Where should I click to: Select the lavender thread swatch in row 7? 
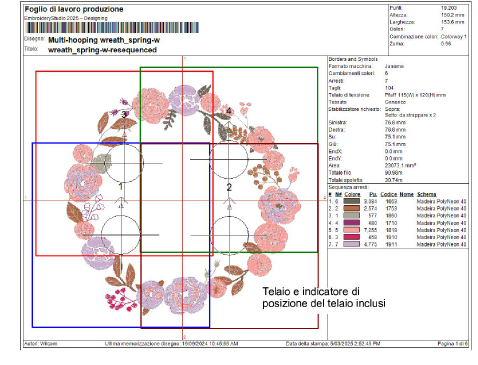point(351,244)
